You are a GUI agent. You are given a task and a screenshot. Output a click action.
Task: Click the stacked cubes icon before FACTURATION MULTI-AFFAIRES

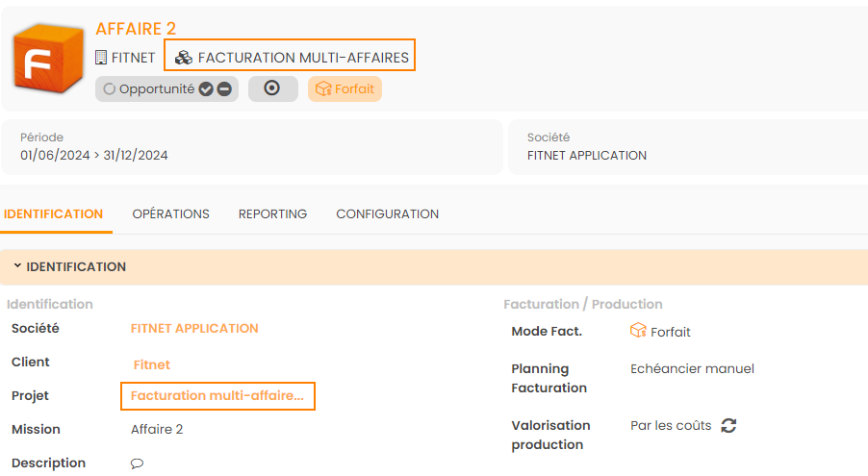click(183, 58)
